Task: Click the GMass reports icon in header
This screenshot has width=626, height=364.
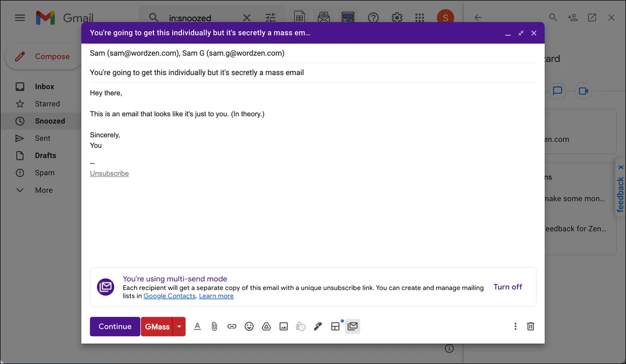Action: tap(348, 17)
